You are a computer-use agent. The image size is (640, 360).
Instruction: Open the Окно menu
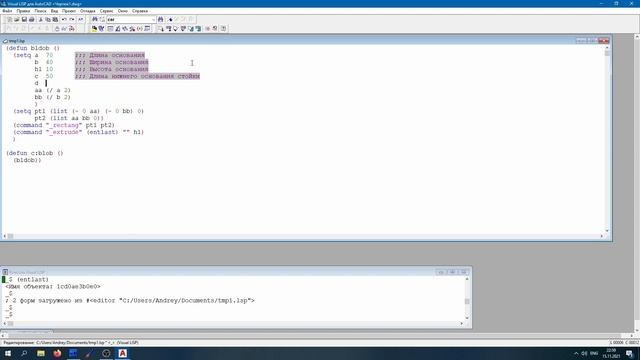click(x=122, y=11)
